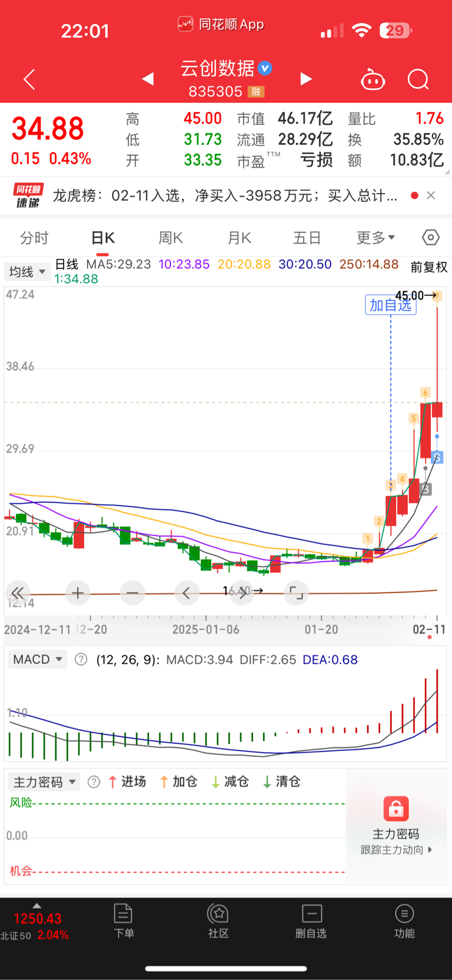The width and height of the screenshot is (452, 980).
Task: Open the search magnifier icon
Action: [418, 79]
